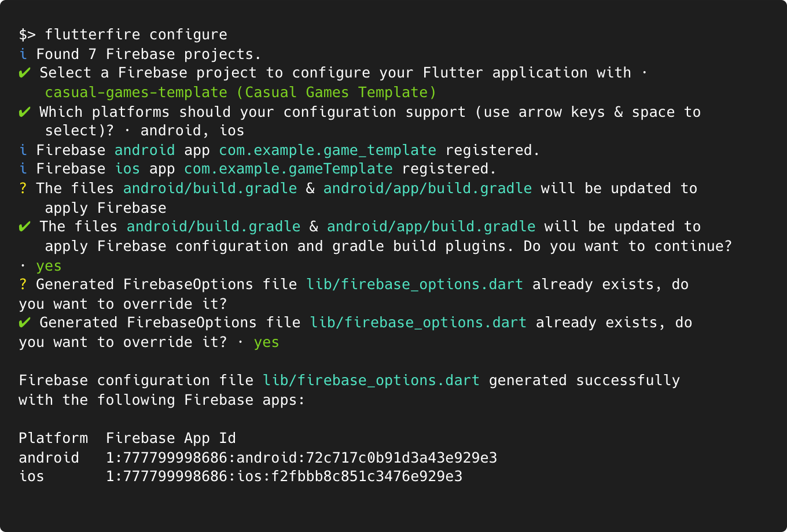Click 'with the following Firebase apps:' text
Image resolution: width=787 pixels, height=532 pixels.
162,400
